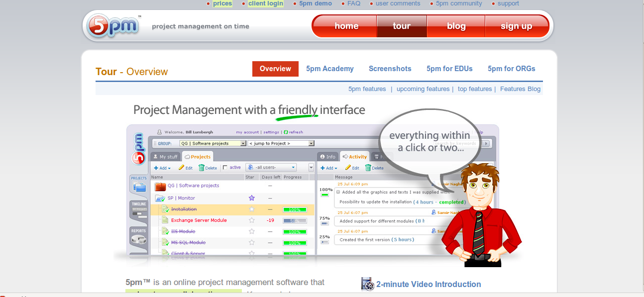Open the GROUP dropdown showing QG | Software projects
The height and width of the screenshot is (297, 644).
(213, 143)
